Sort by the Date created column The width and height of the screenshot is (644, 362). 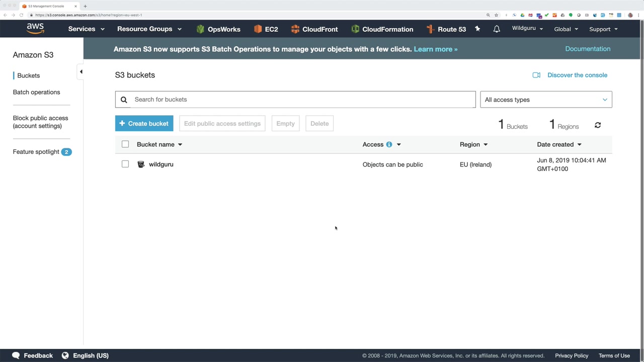tap(559, 144)
